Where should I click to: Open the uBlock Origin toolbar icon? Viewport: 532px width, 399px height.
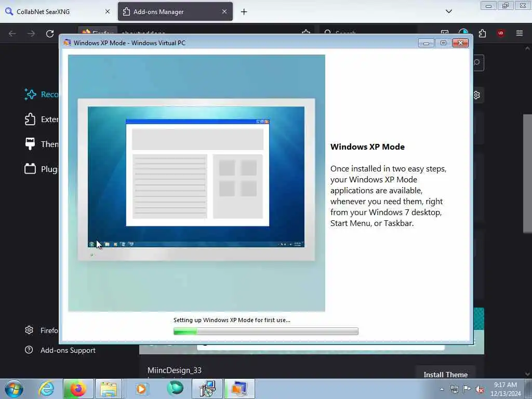[500, 33]
